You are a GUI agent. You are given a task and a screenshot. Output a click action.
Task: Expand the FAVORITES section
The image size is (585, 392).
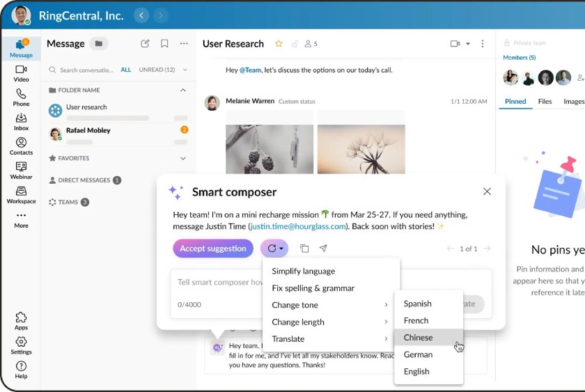182,158
